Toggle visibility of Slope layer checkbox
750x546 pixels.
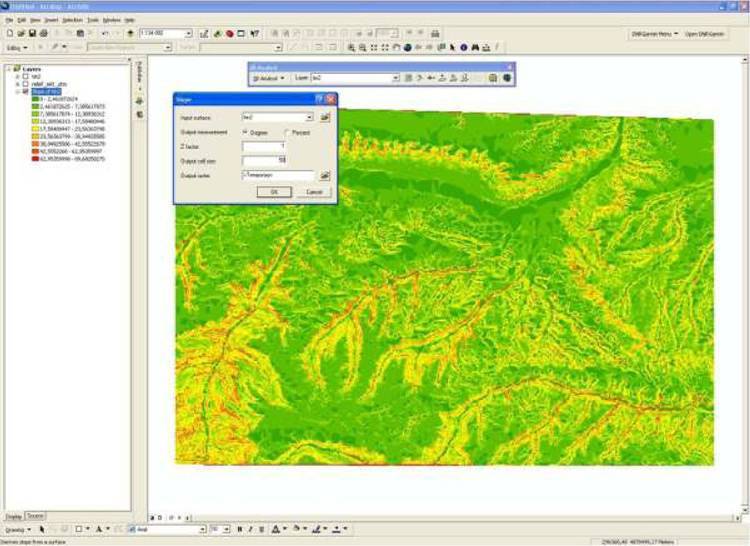[x=24, y=91]
